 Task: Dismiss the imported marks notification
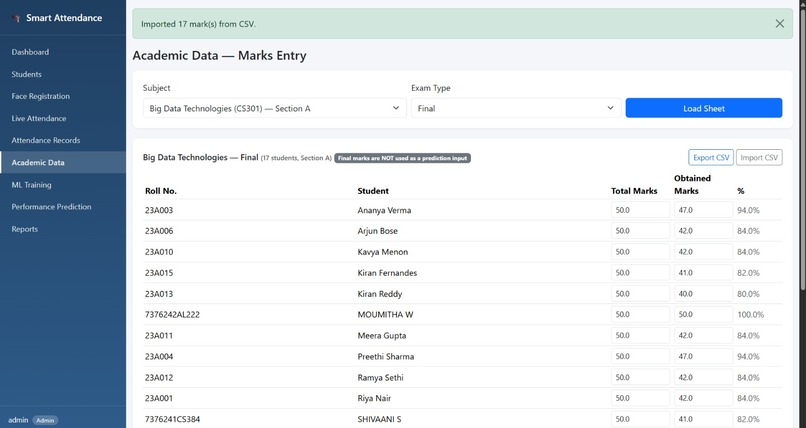(780, 24)
